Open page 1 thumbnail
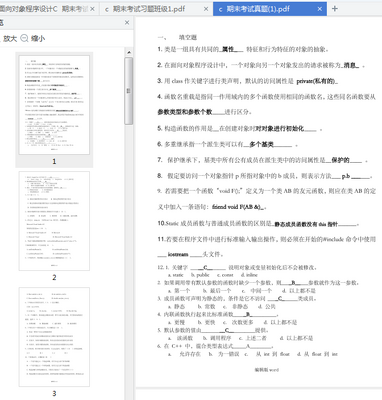Viewport: 382px width, 400px height. (54, 105)
